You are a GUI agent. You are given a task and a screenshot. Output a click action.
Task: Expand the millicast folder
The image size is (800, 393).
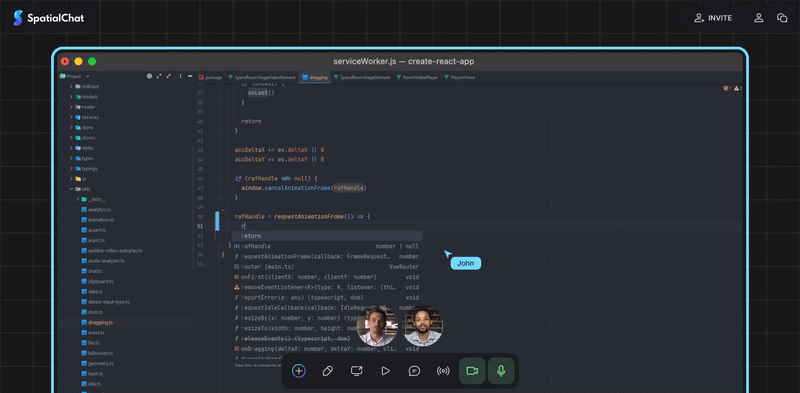point(71,86)
